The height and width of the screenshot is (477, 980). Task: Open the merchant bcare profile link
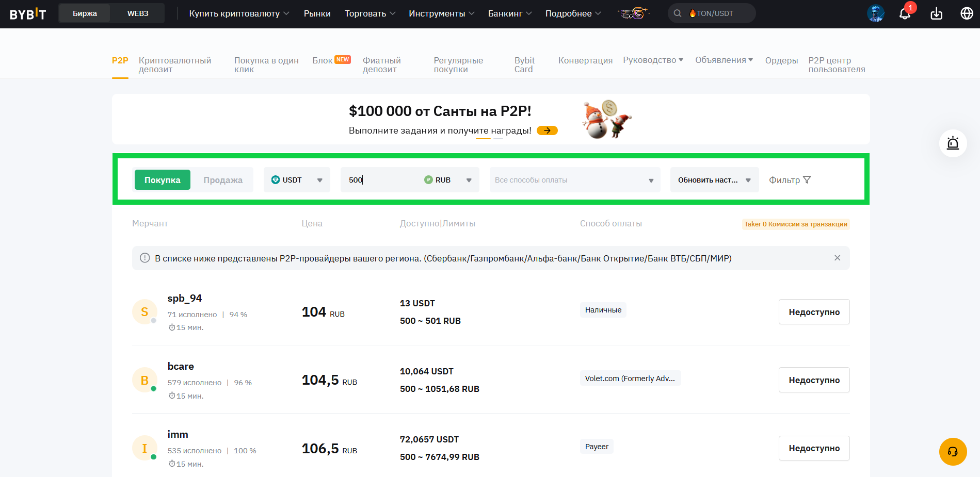[181, 366]
